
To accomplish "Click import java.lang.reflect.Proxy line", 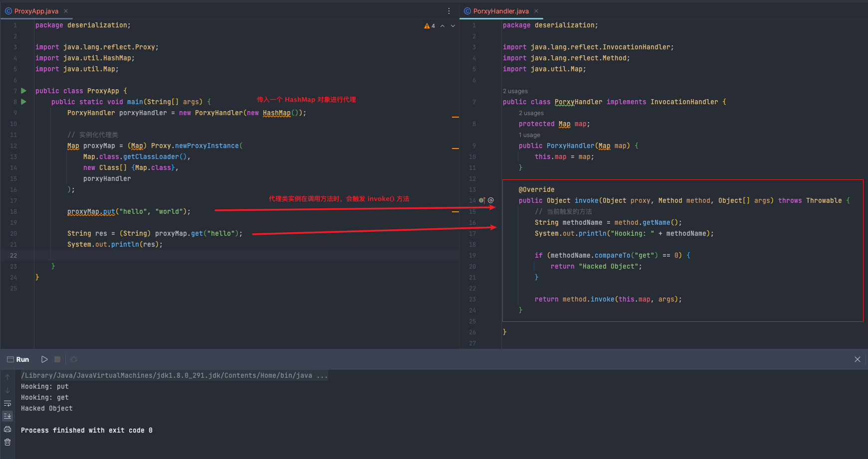I will point(97,47).
